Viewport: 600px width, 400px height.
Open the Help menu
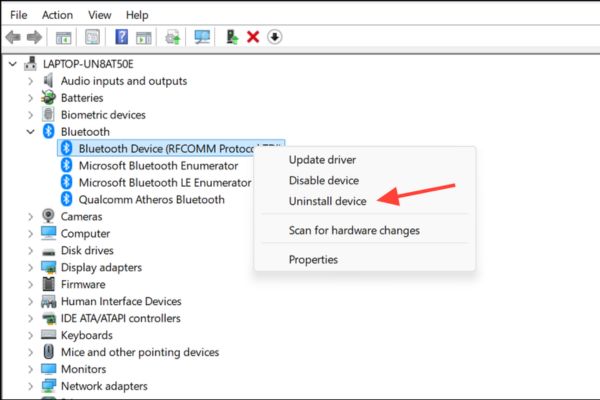[x=137, y=15]
